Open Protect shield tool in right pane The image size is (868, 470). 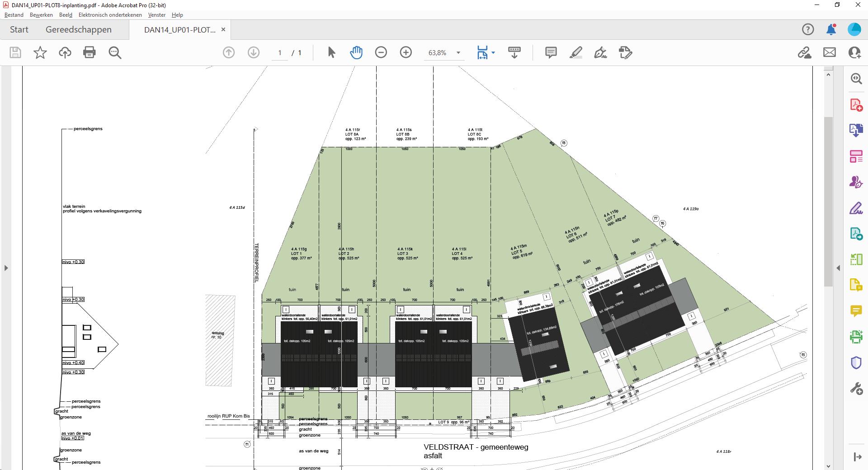point(856,362)
